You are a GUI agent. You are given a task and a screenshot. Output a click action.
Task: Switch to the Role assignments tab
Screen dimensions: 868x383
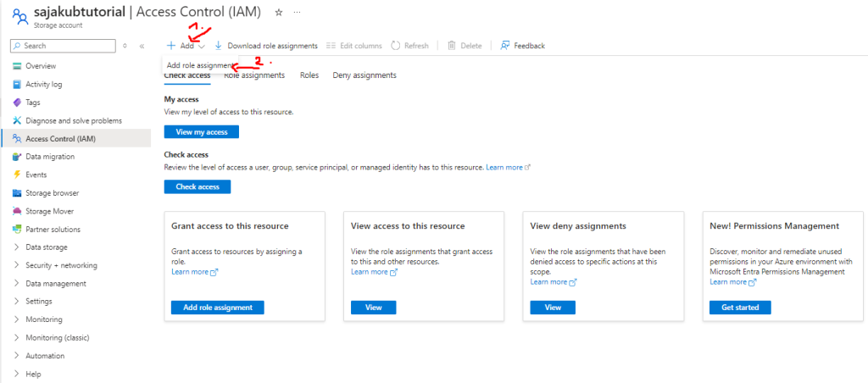(254, 75)
